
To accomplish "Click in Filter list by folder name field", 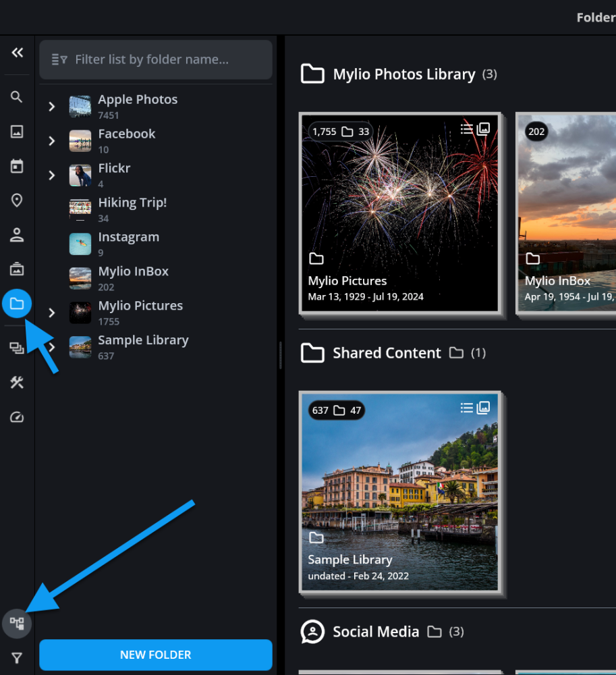I will click(x=156, y=59).
